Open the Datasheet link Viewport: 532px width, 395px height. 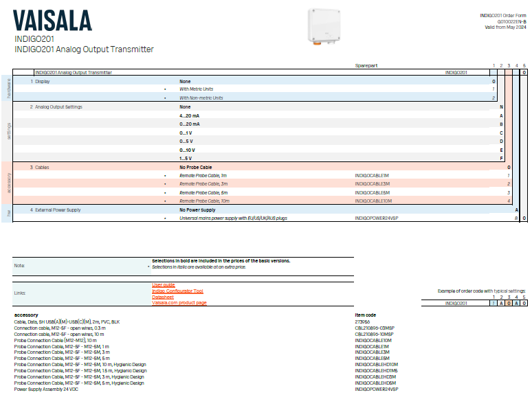pos(163,297)
